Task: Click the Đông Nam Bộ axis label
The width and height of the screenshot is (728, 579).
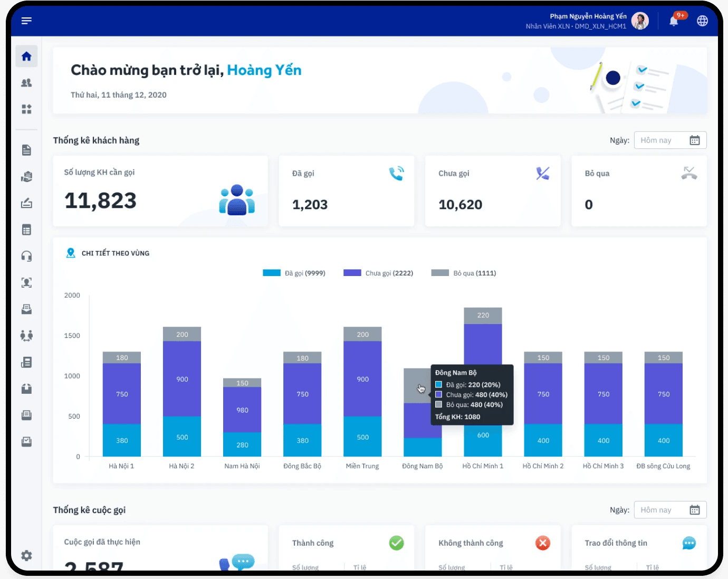Action: pyautogui.click(x=422, y=466)
